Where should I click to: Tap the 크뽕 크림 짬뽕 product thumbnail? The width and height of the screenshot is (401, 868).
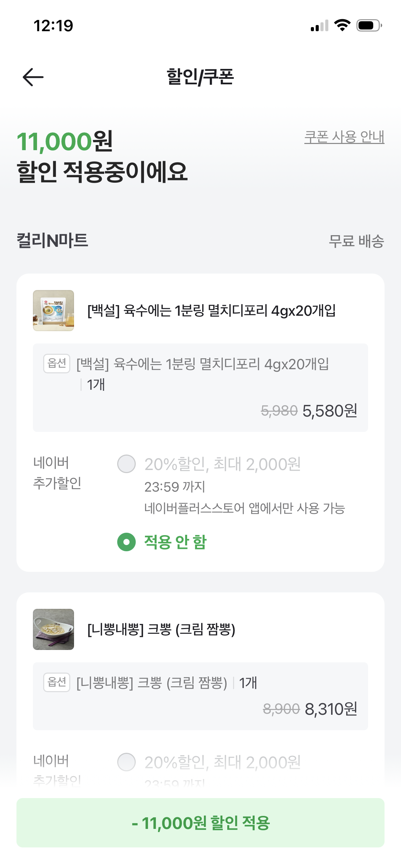(x=53, y=629)
